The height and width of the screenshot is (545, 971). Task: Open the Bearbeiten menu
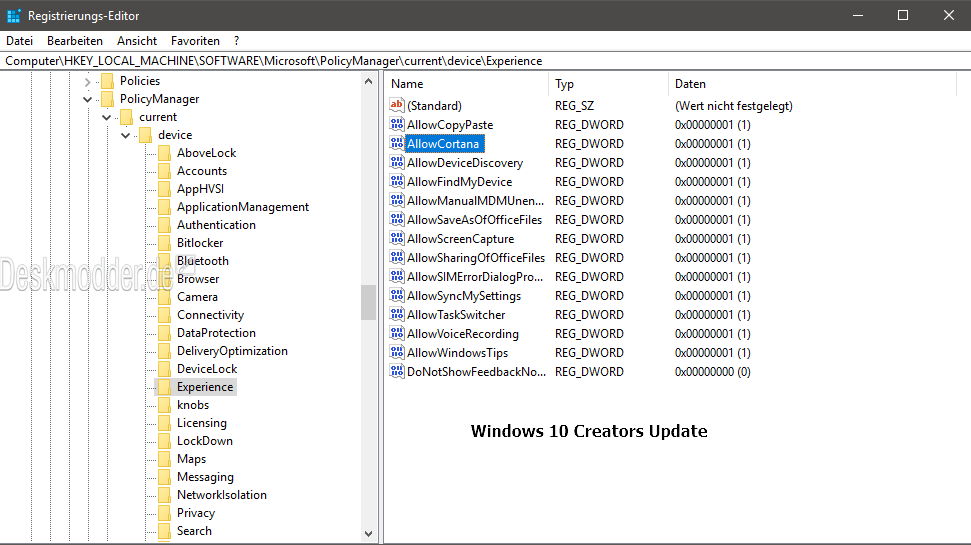click(75, 41)
